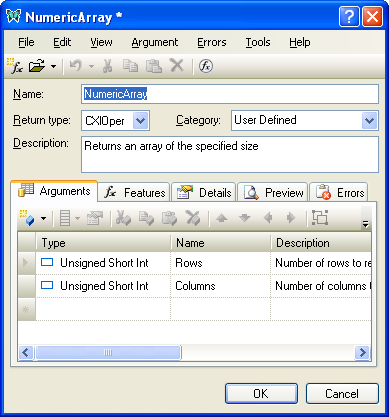389x417 pixels.
Task: Click the Columns name cell
Action: [221, 286]
